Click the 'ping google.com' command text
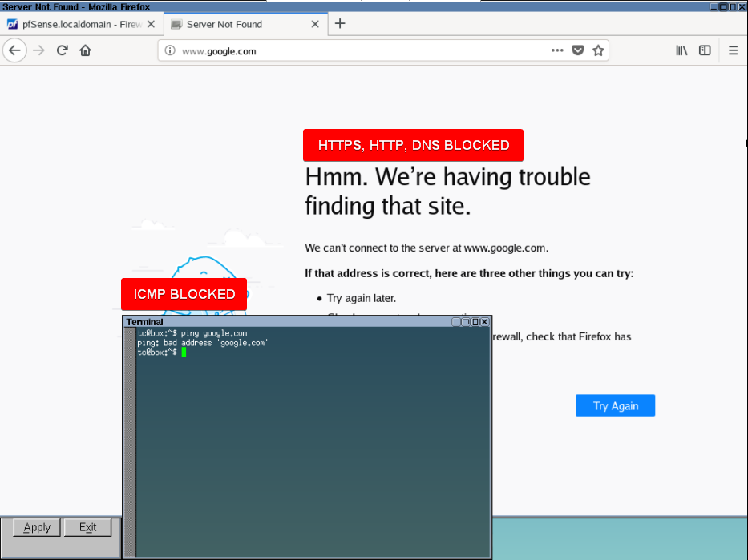The width and height of the screenshot is (748, 560). click(x=214, y=333)
